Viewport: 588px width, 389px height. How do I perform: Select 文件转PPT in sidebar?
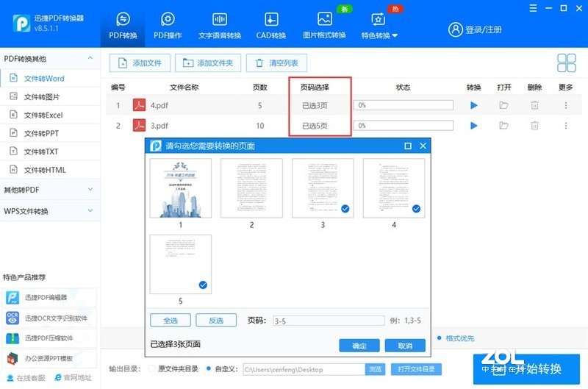(50, 133)
